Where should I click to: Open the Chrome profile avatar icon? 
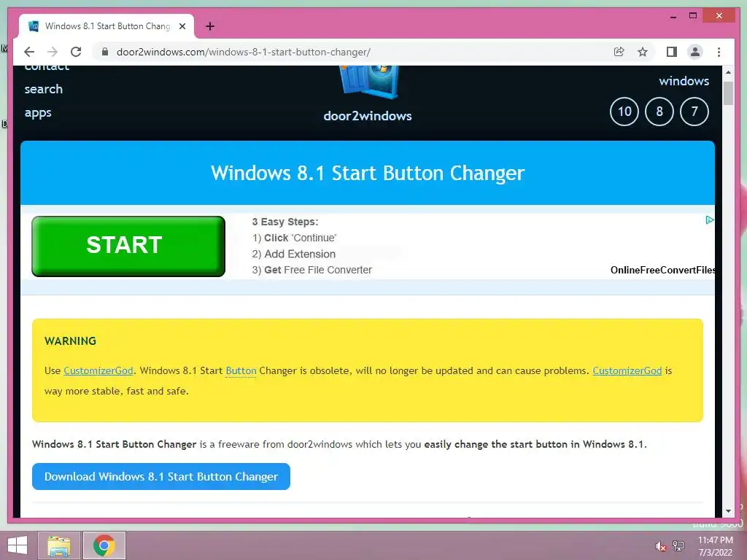coord(695,52)
